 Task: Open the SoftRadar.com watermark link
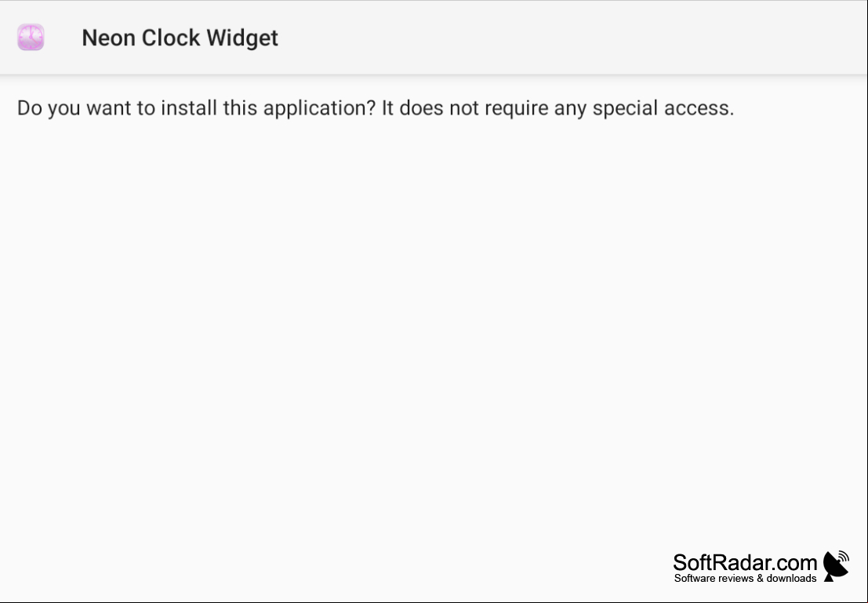(745, 562)
